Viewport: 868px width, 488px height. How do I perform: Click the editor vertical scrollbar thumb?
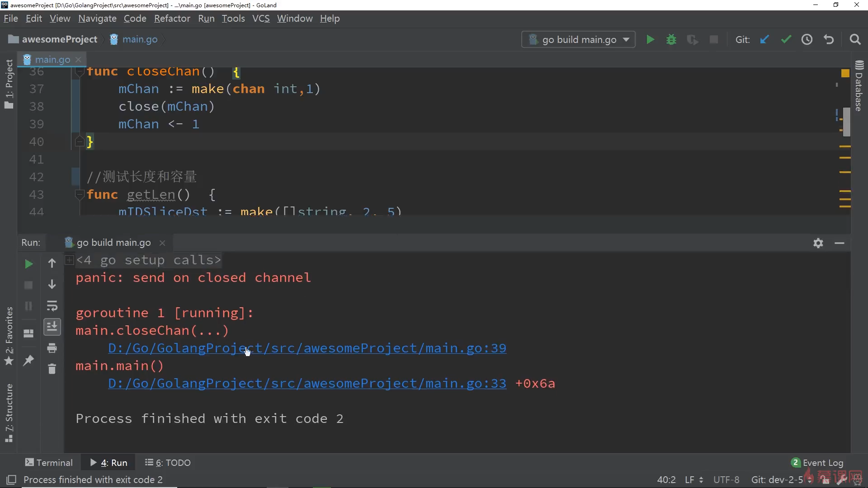point(846,122)
